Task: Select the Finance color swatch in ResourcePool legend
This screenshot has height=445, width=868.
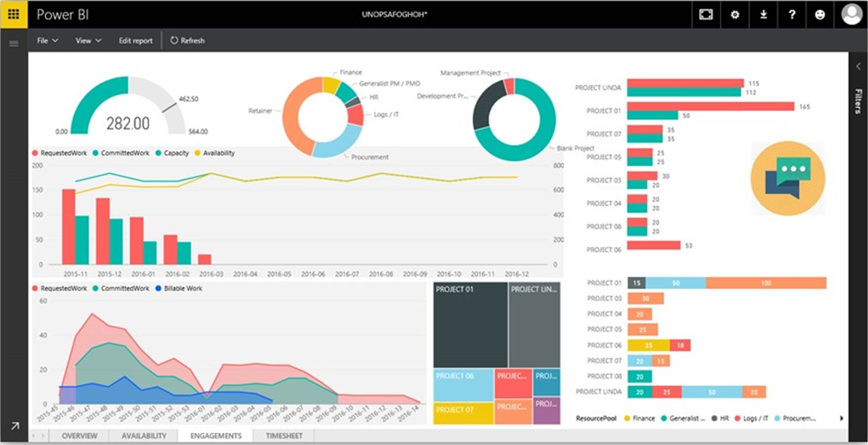Action: [628, 418]
